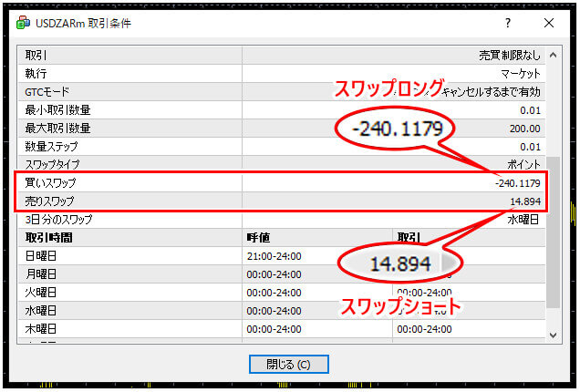Click the 閉じる (C) button
This screenshot has height=392, width=580.
288,365
